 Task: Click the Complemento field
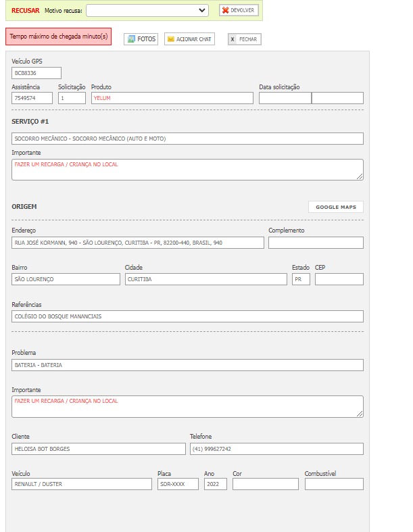tap(316, 243)
